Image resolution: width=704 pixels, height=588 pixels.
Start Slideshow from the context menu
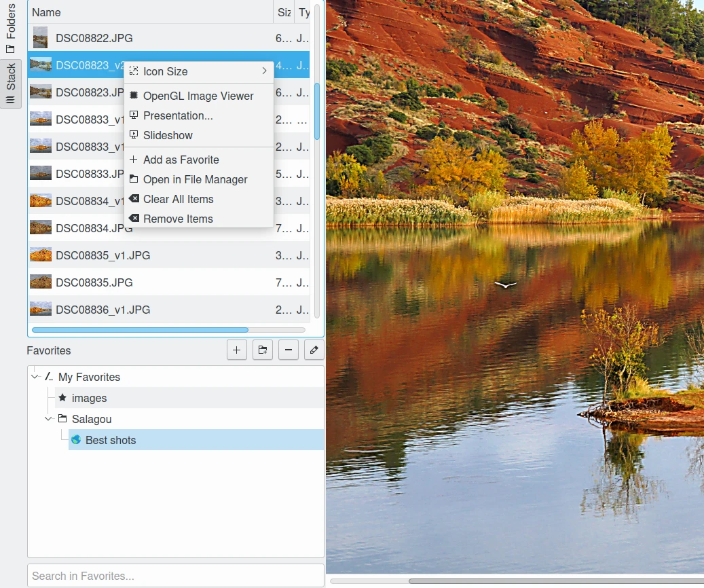pos(168,135)
